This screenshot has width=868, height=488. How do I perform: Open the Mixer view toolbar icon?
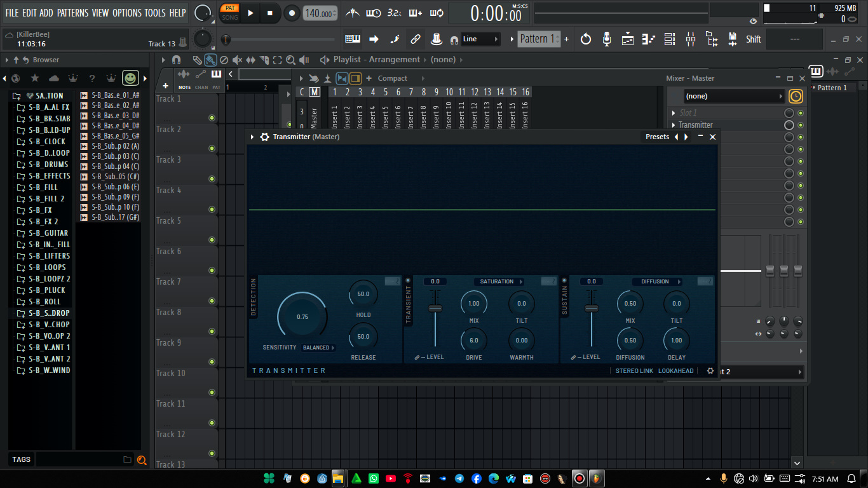click(x=691, y=39)
